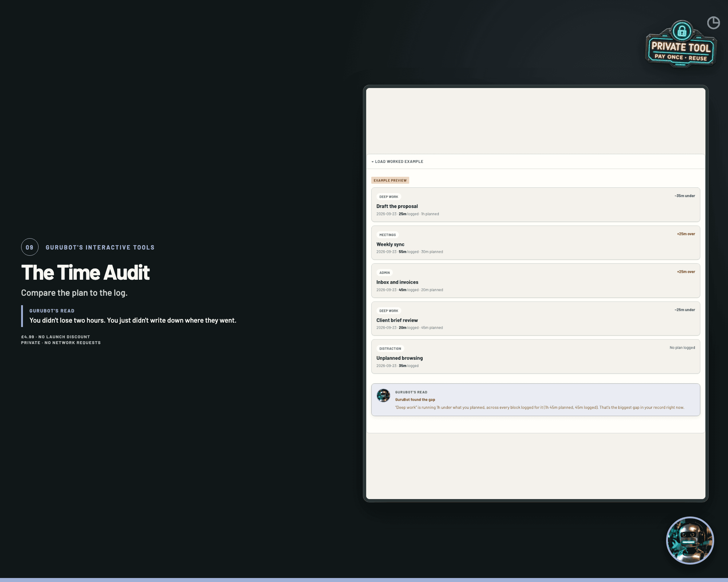The height and width of the screenshot is (582, 728).
Task: Click GuruBot's Interactive Tools heading
Action: click(x=100, y=247)
